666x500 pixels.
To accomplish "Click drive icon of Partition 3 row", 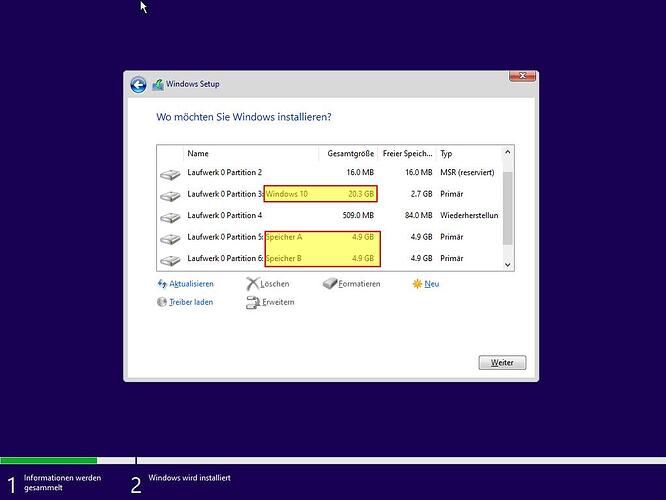I will [170, 196].
